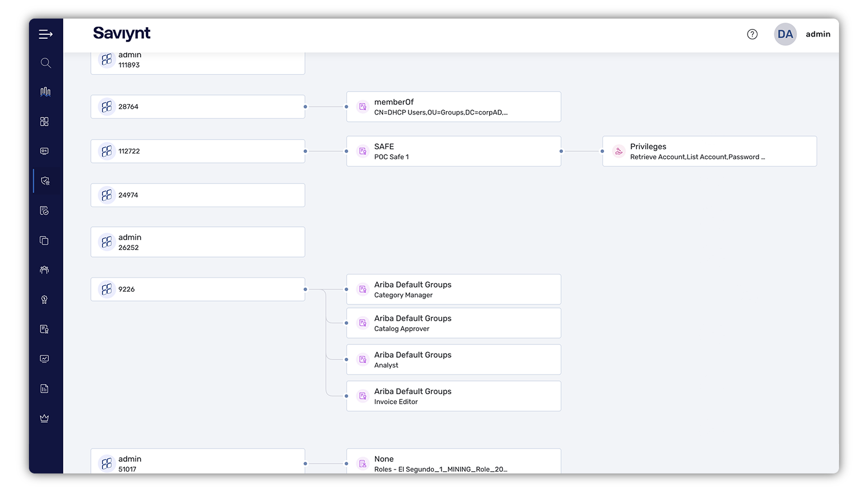Select the 9226 account node

tap(197, 289)
